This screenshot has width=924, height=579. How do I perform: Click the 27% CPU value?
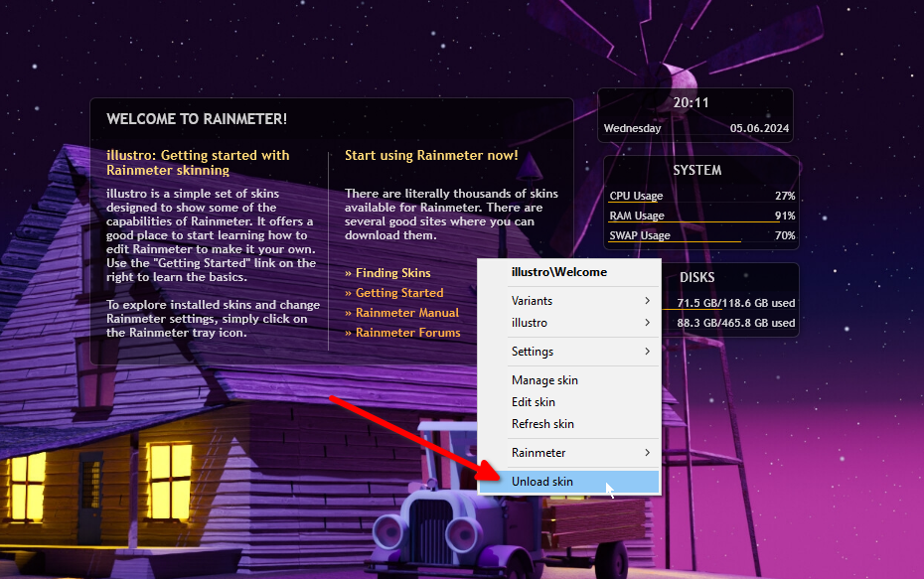(x=785, y=196)
